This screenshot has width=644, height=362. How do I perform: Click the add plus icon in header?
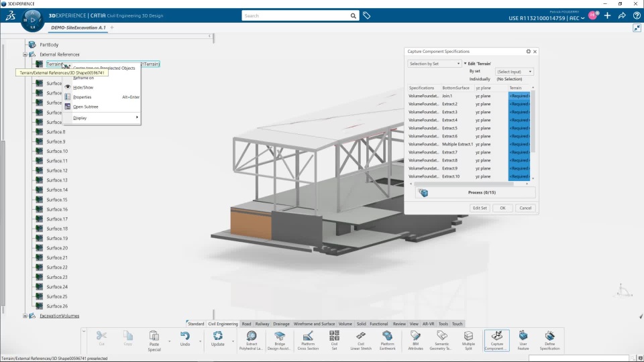[x=608, y=15]
